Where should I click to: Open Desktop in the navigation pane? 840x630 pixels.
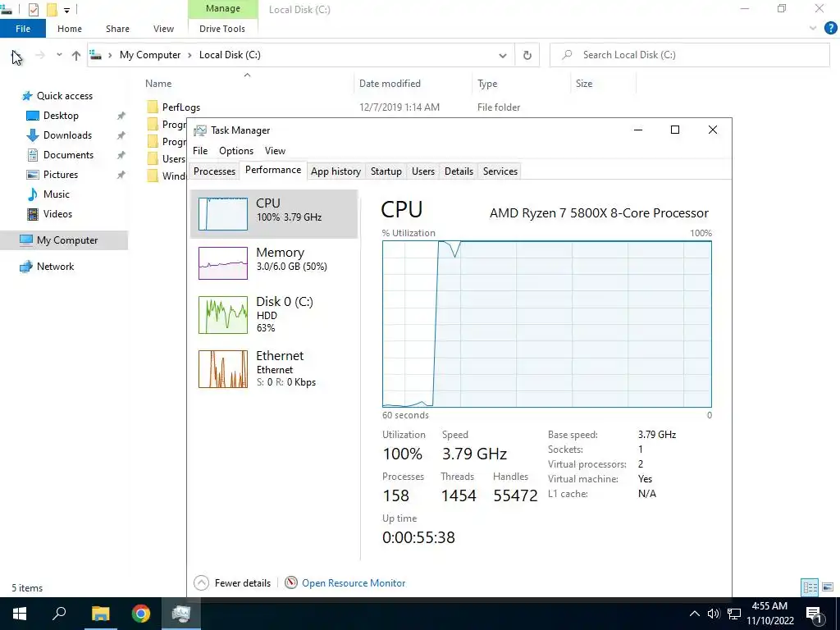(61, 116)
